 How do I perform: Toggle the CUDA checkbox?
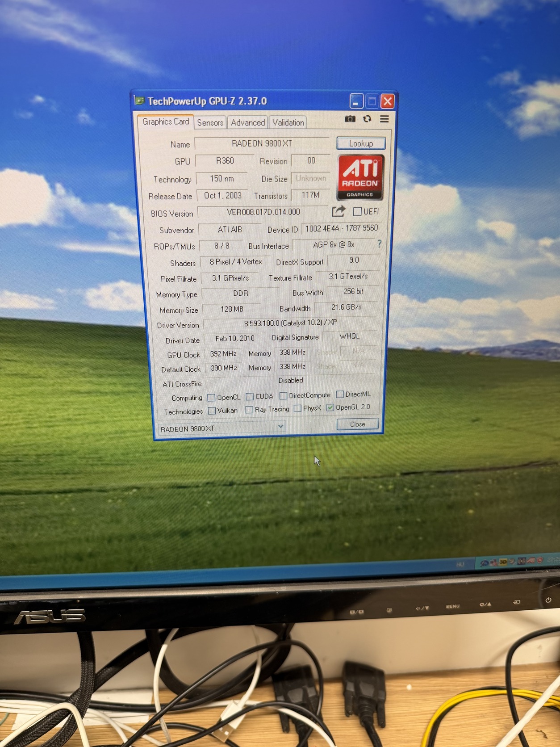[x=250, y=397]
